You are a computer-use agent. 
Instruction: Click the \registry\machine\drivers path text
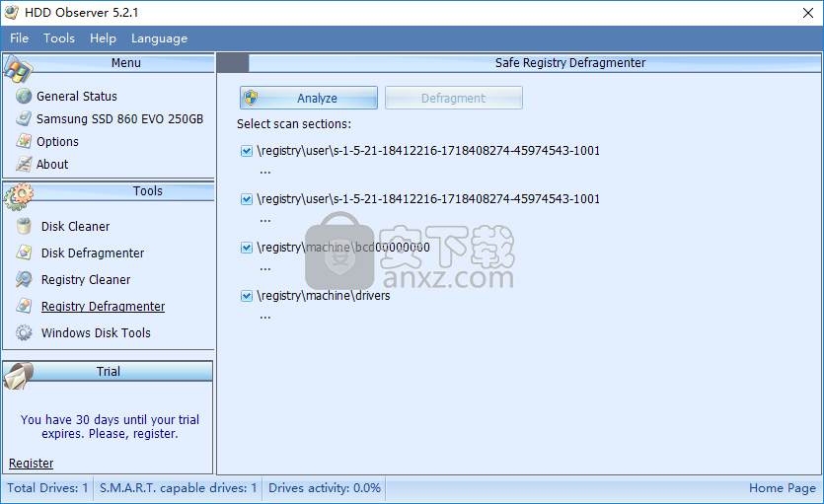[324, 296]
